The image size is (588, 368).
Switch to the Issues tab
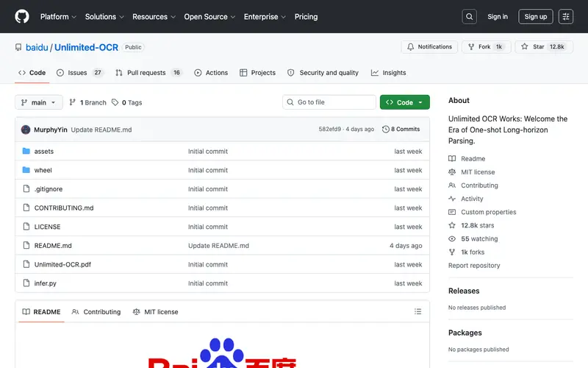pos(80,73)
